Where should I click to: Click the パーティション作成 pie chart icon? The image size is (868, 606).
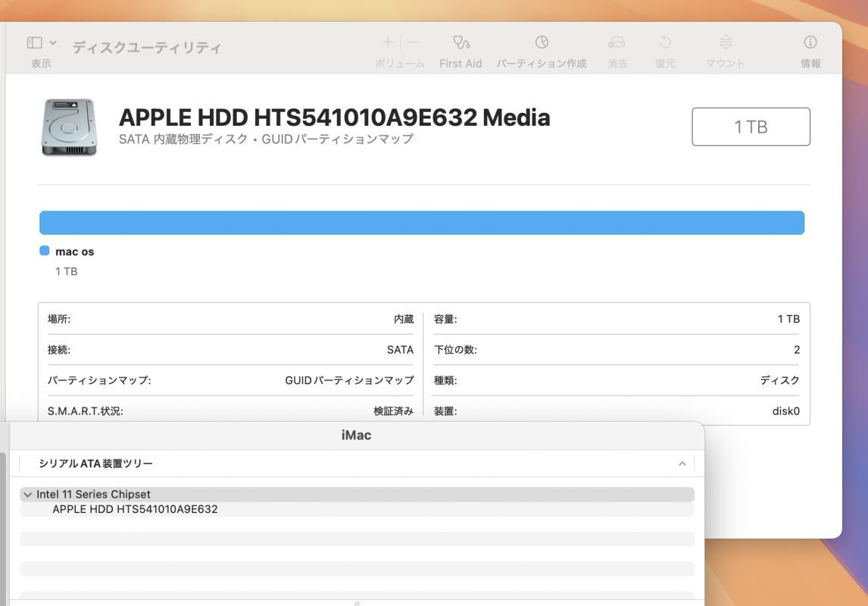[541, 42]
